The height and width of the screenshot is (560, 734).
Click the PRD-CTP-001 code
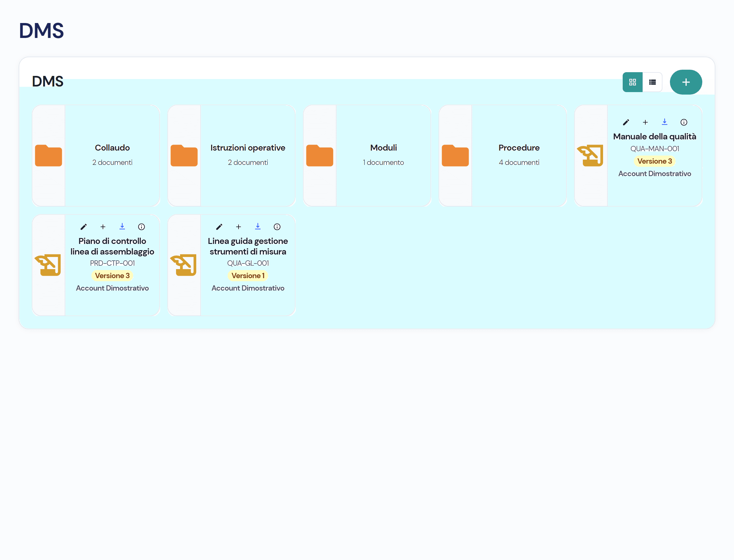pos(112,263)
